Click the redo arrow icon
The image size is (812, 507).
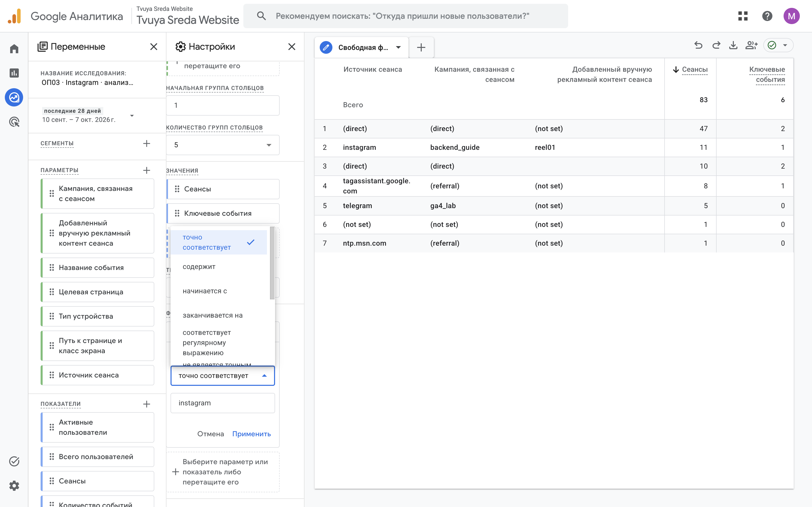716,45
